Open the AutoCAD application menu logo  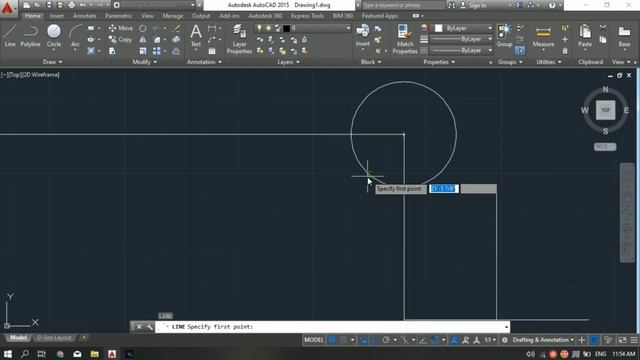point(8,8)
